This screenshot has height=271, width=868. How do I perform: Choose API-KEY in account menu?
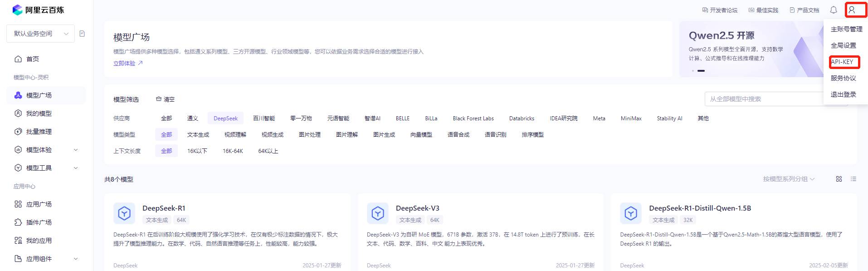[x=842, y=62]
